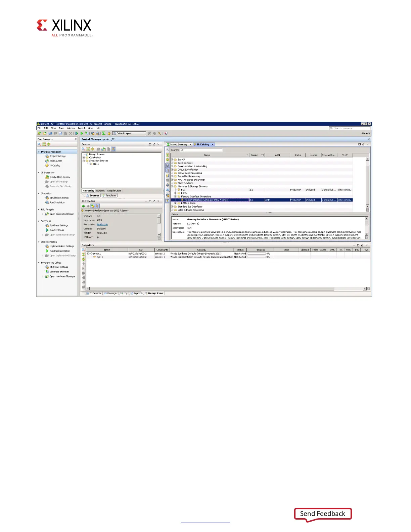Open the Flow menu

click(53, 128)
